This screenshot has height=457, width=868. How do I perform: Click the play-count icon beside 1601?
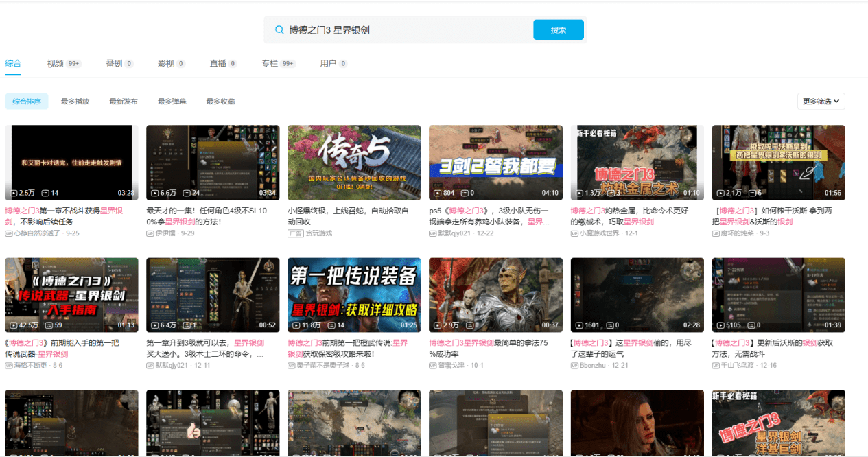tap(580, 325)
